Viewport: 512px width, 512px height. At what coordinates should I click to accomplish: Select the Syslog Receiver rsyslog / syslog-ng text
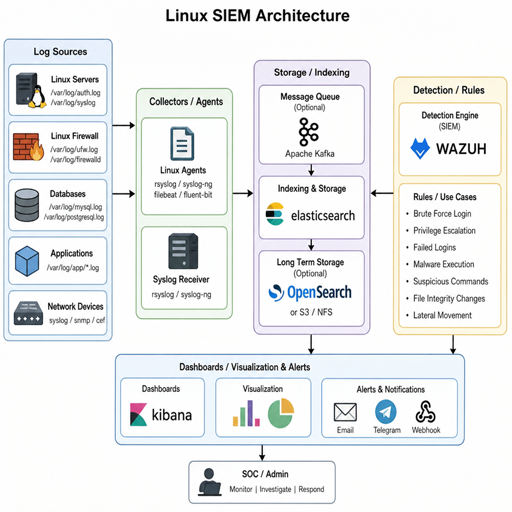pos(181,295)
